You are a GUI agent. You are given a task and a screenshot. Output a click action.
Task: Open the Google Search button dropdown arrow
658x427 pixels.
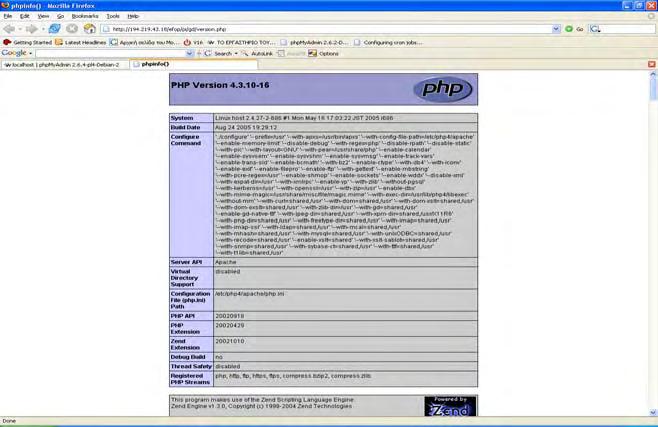coord(236,54)
